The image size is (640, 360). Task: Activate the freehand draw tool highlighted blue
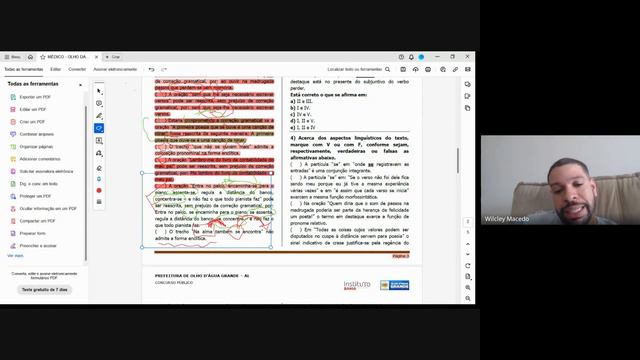(x=99, y=128)
